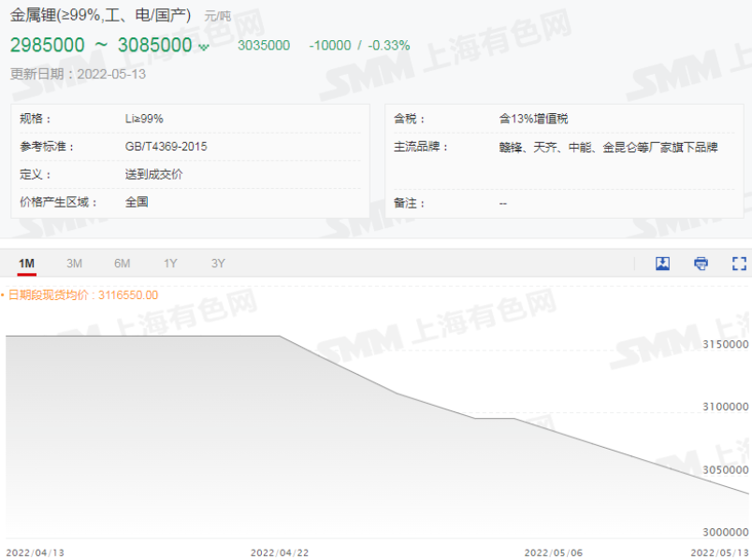Switch chart to 1M range
This screenshot has height=560, width=752.
coord(26,264)
